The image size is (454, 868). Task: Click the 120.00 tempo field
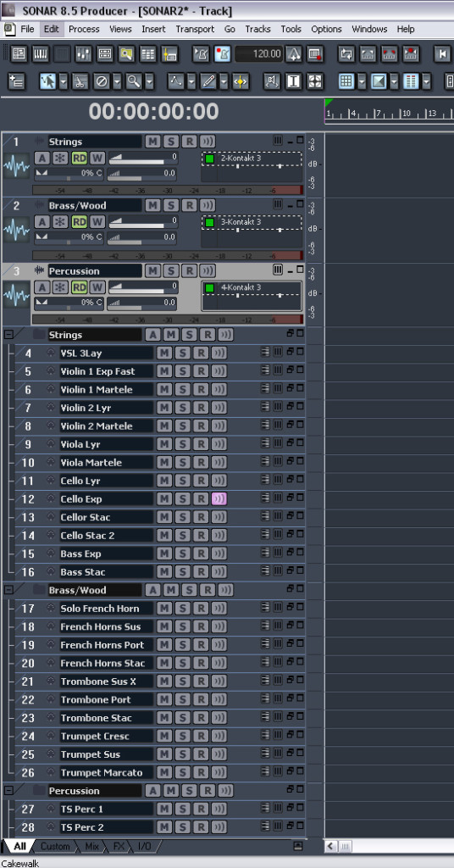pyautogui.click(x=259, y=53)
